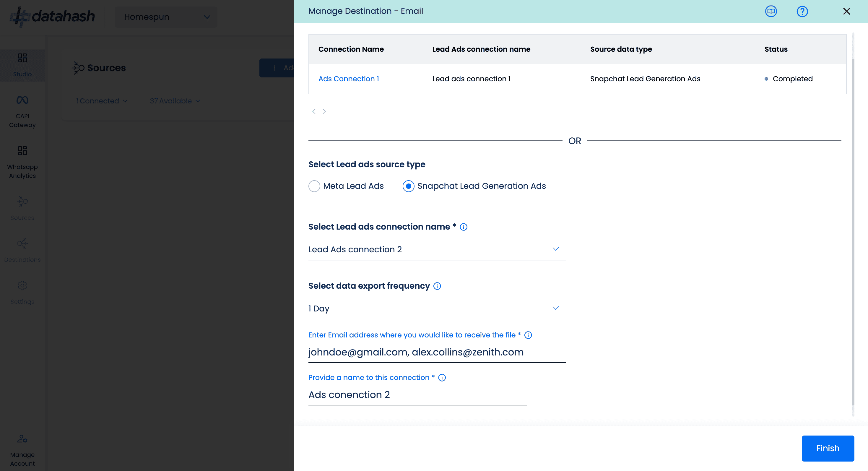Show info for Email address field
Image resolution: width=868 pixels, height=471 pixels.
tap(528, 335)
